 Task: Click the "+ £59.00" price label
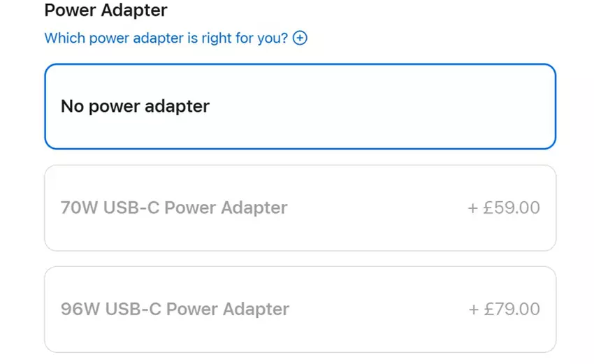click(x=504, y=208)
